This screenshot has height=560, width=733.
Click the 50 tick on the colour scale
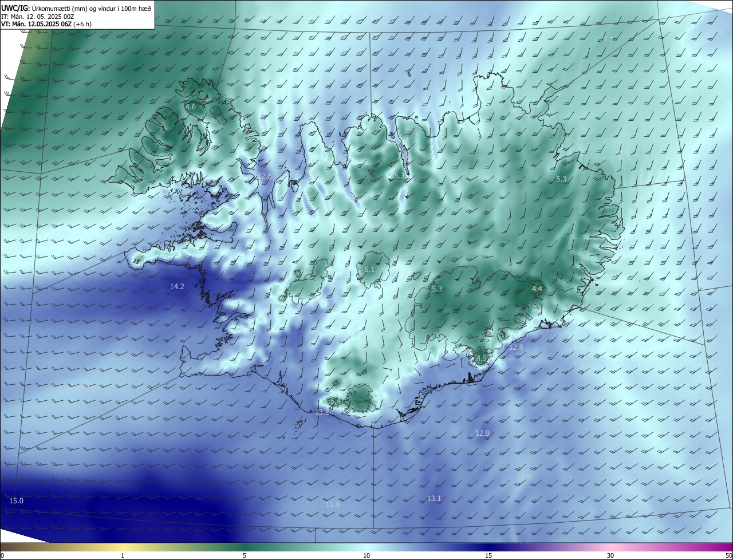coord(728,555)
